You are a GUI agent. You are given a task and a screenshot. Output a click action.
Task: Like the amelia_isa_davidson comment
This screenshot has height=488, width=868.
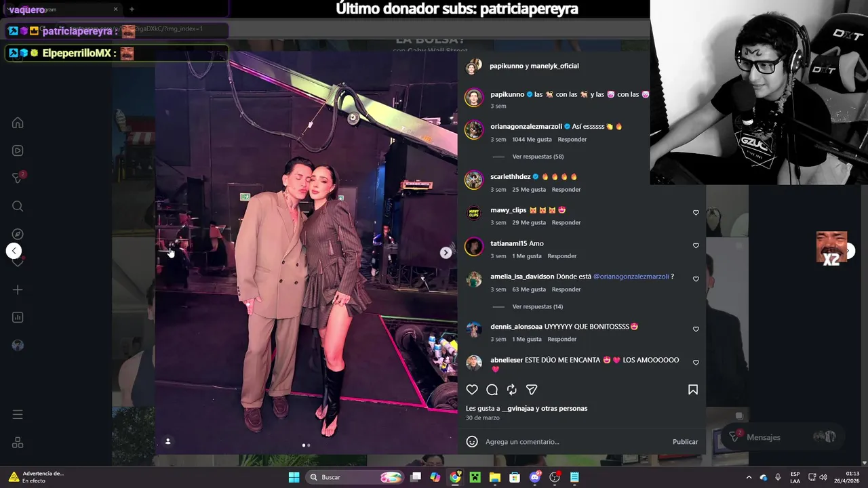(696, 279)
